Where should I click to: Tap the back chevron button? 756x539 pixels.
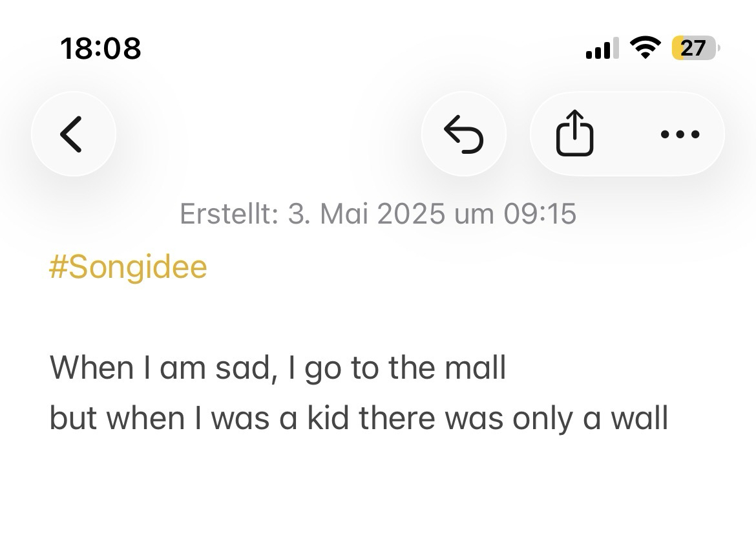click(x=73, y=134)
